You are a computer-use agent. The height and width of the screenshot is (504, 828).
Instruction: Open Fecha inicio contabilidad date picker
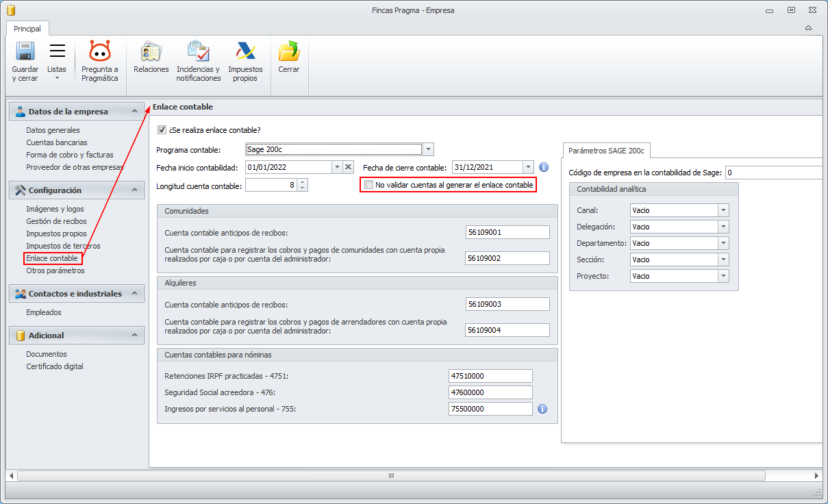pyautogui.click(x=337, y=167)
